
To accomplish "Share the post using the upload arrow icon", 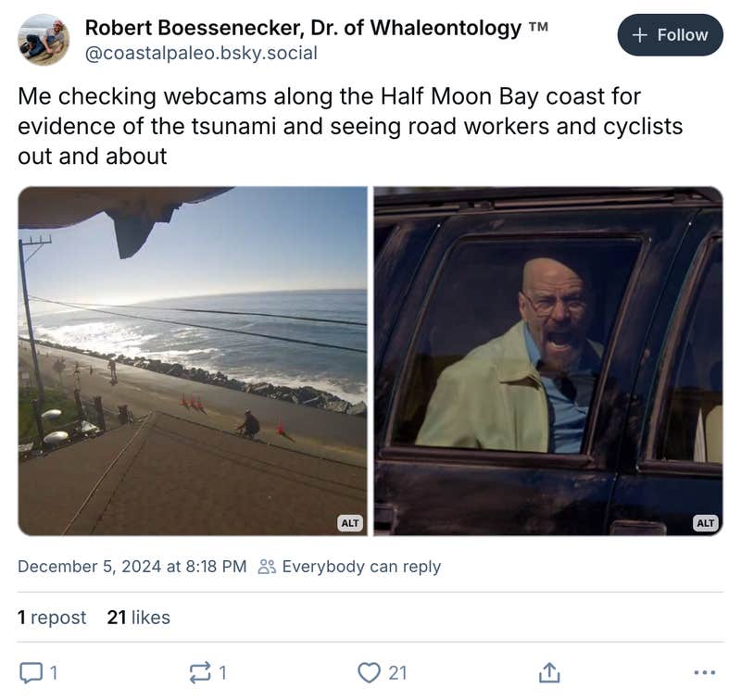I will [x=550, y=671].
